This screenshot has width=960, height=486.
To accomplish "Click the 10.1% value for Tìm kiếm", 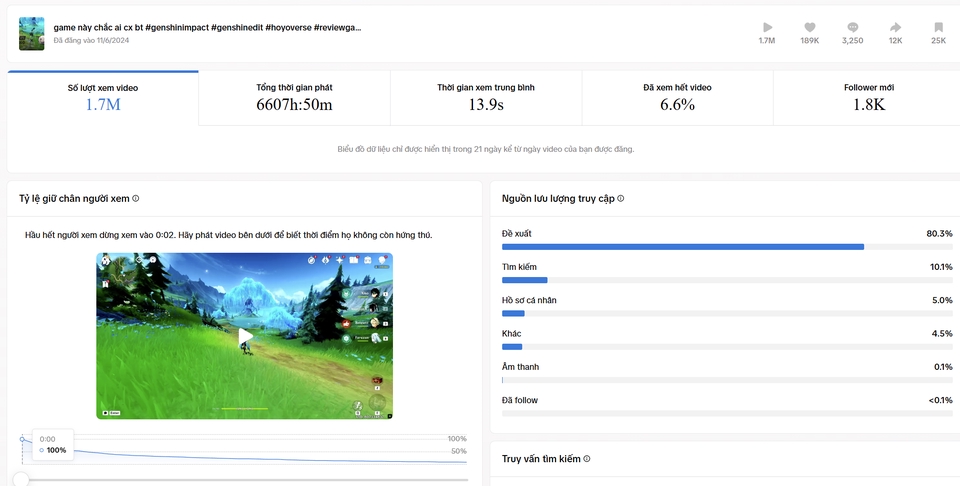I will [941, 267].
